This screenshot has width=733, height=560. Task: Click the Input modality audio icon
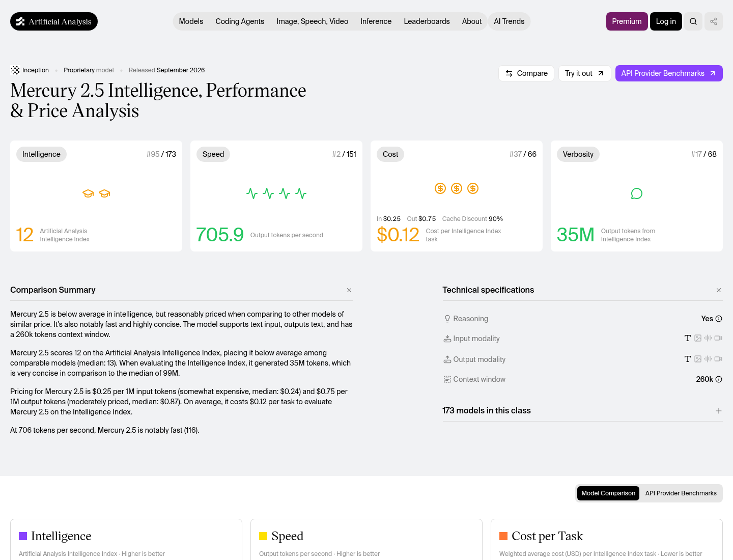708,338
